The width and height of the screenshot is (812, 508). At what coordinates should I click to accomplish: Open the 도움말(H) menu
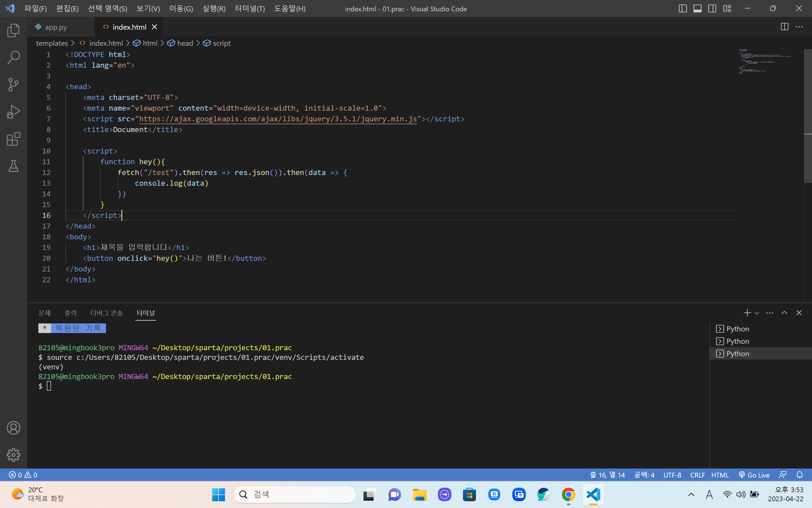pyautogui.click(x=290, y=8)
